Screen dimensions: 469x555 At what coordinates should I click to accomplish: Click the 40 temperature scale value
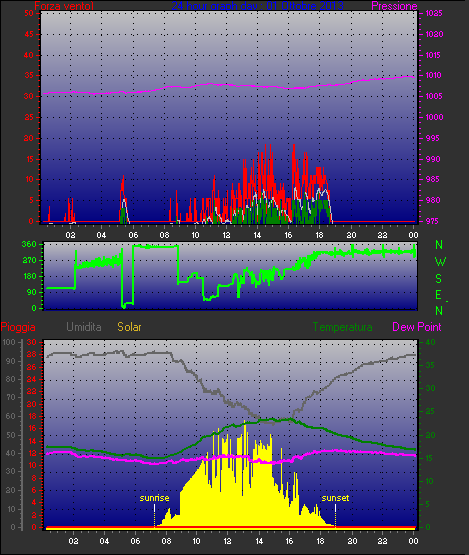point(430,342)
